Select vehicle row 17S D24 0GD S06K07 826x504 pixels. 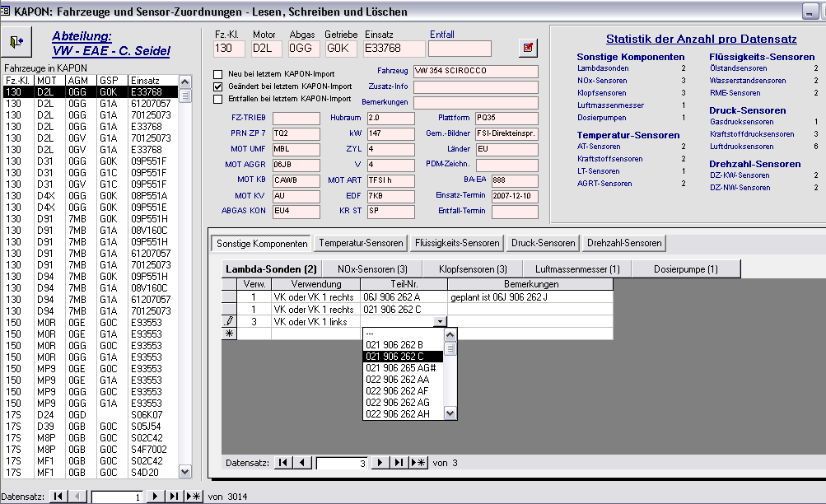tap(90, 415)
